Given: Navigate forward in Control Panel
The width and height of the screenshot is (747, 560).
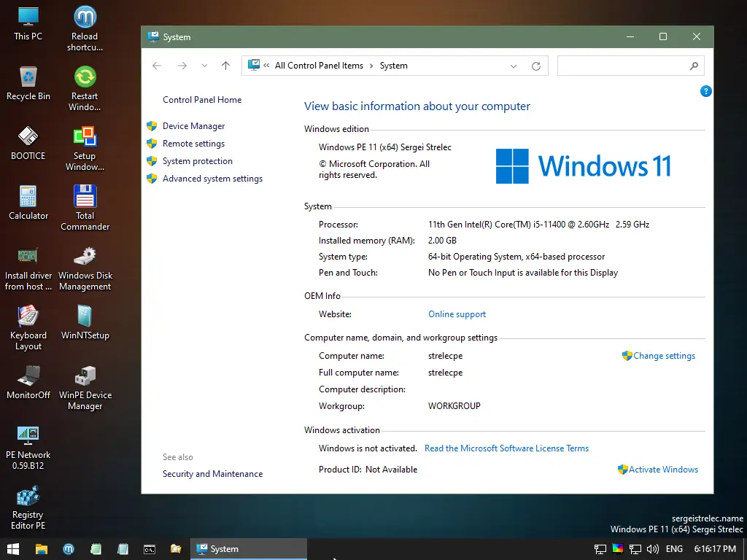Looking at the screenshot, I should (x=182, y=66).
